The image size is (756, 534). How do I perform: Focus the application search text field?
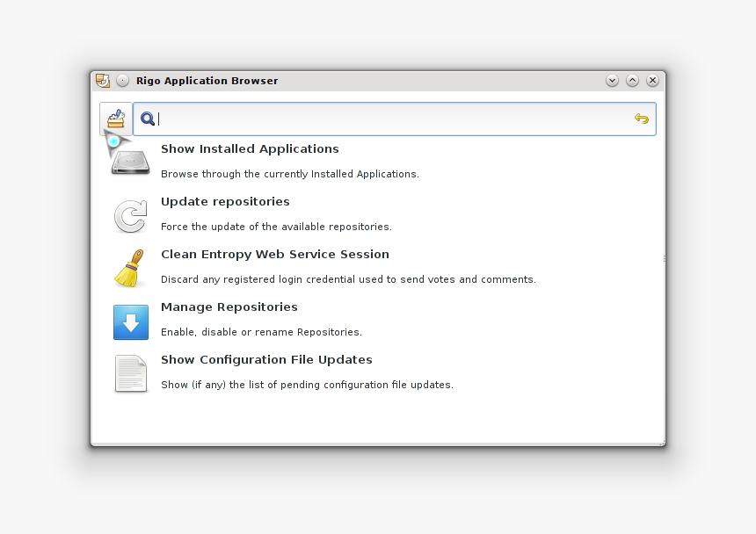[x=396, y=119]
